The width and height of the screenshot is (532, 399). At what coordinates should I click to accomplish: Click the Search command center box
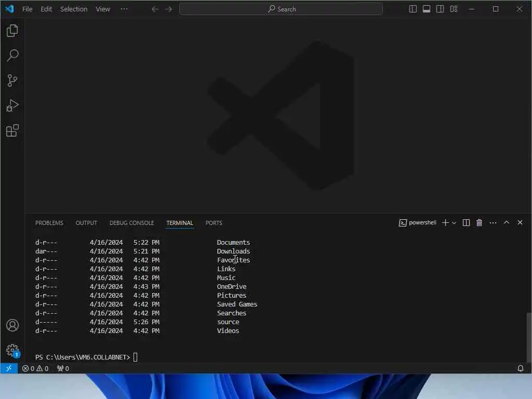point(281,9)
